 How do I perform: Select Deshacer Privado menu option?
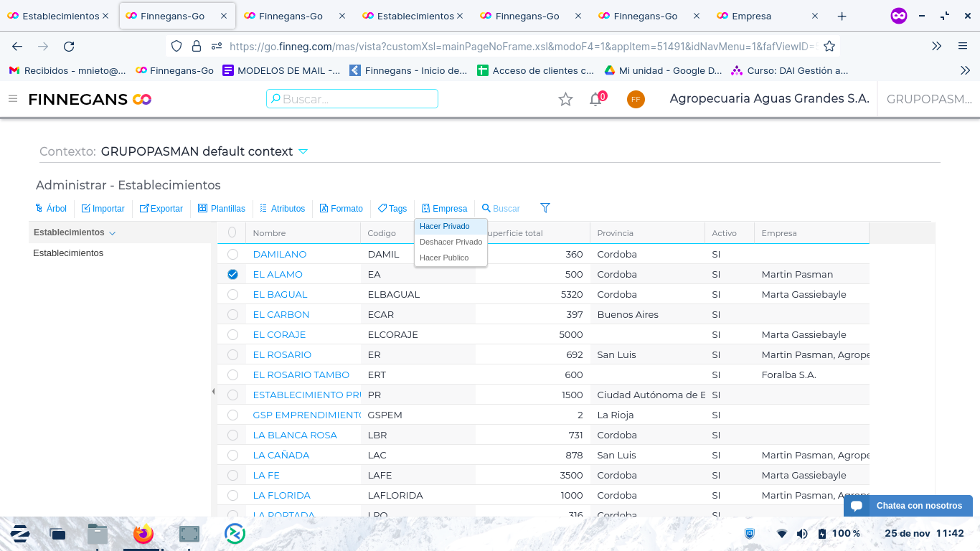point(451,242)
